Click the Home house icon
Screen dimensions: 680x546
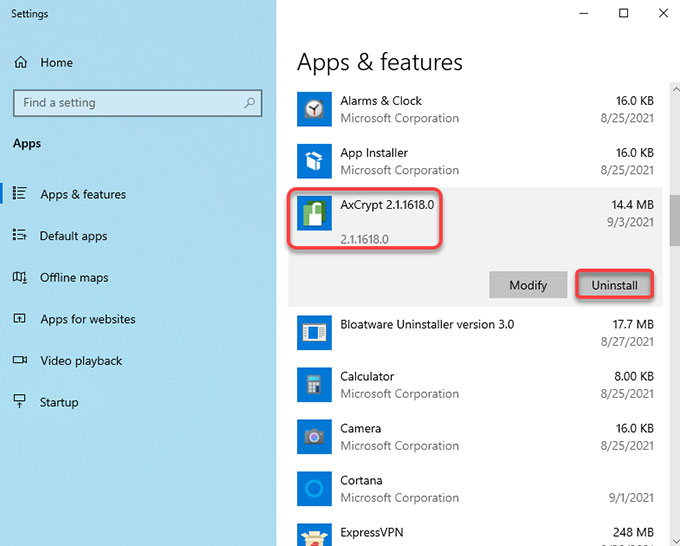tap(20, 62)
